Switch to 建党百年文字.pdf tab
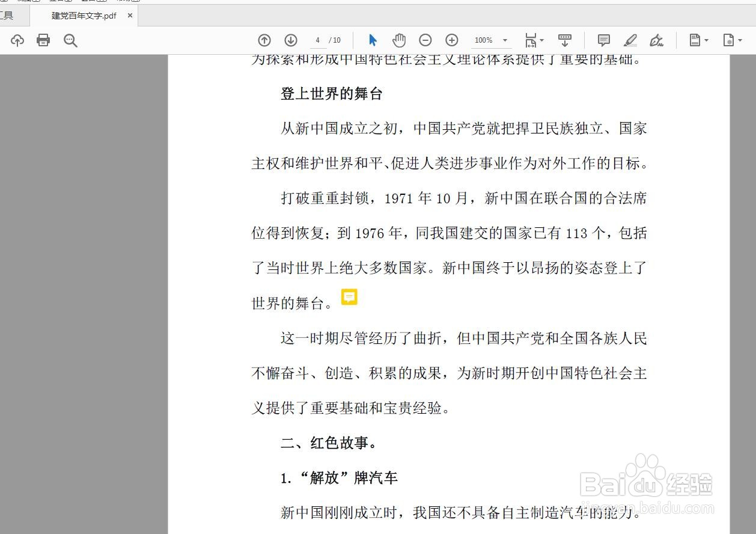This screenshot has height=534, width=756. (84, 16)
